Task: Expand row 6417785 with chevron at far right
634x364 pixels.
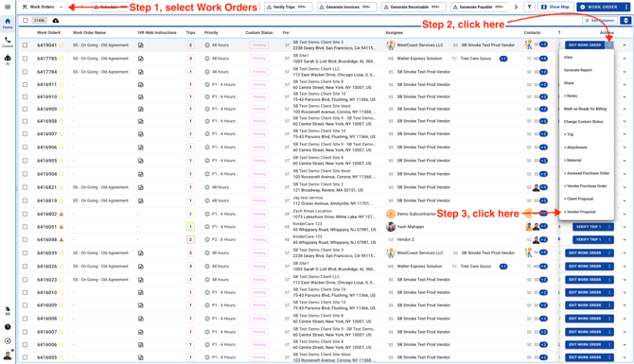Action: point(625,59)
